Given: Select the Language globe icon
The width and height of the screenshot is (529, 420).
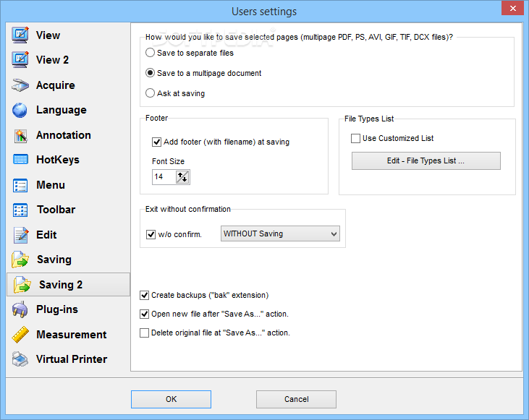Looking at the screenshot, I should click(x=20, y=110).
